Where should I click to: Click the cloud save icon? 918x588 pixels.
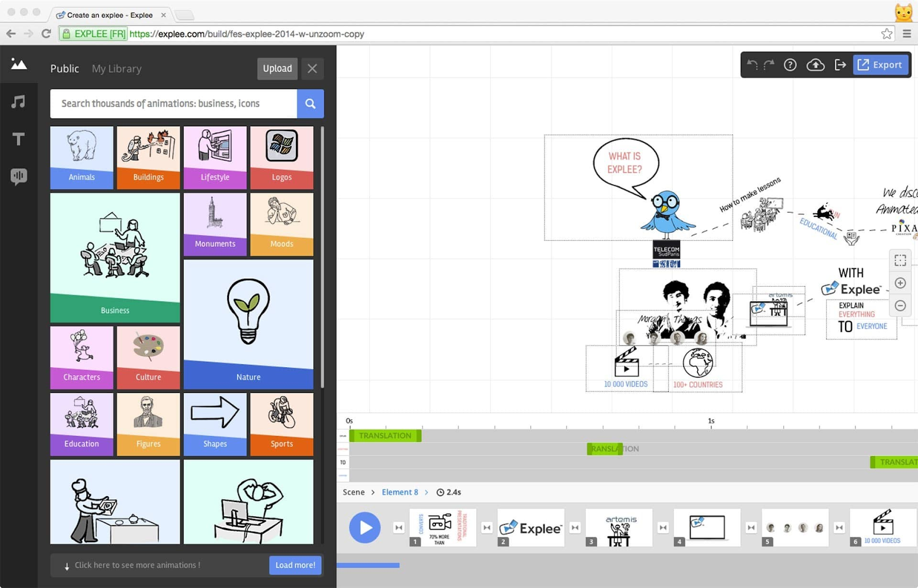coord(815,65)
